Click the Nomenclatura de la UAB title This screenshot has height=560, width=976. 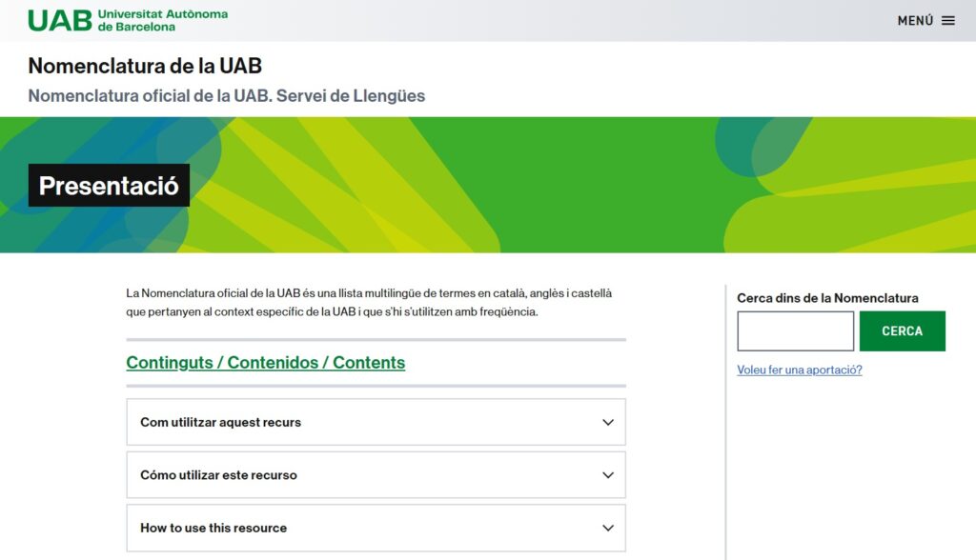(x=145, y=66)
